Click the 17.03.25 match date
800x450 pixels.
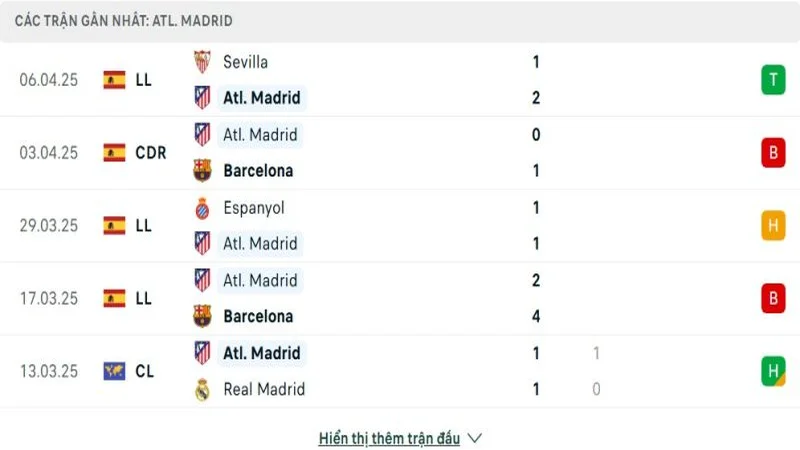click(x=49, y=298)
